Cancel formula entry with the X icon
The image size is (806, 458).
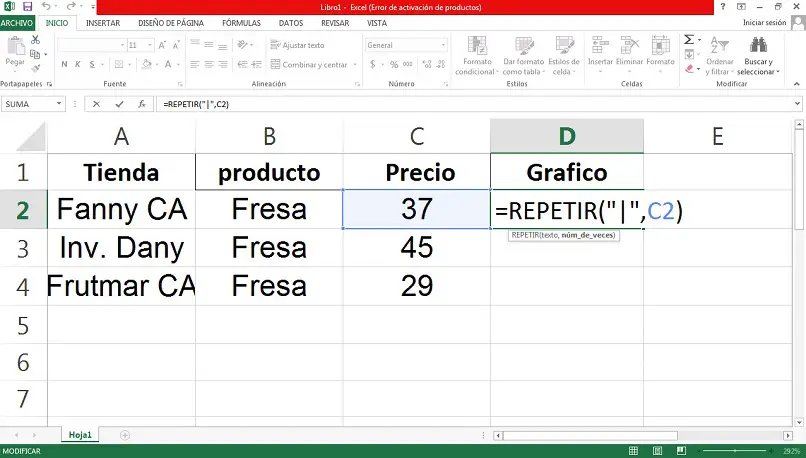(96, 103)
